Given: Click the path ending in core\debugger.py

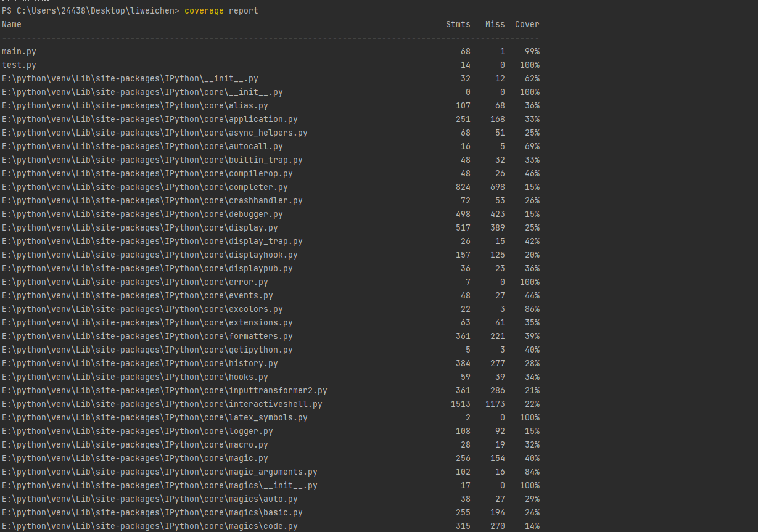Looking at the screenshot, I should click(142, 215).
